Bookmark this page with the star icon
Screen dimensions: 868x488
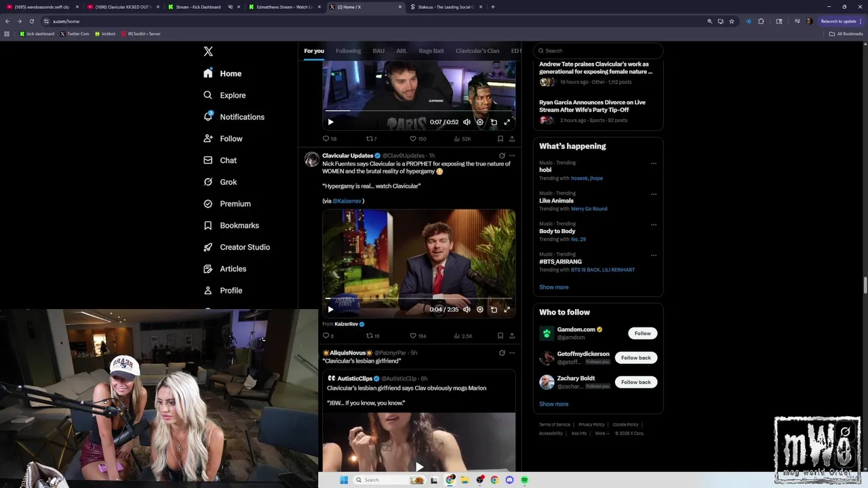(731, 21)
